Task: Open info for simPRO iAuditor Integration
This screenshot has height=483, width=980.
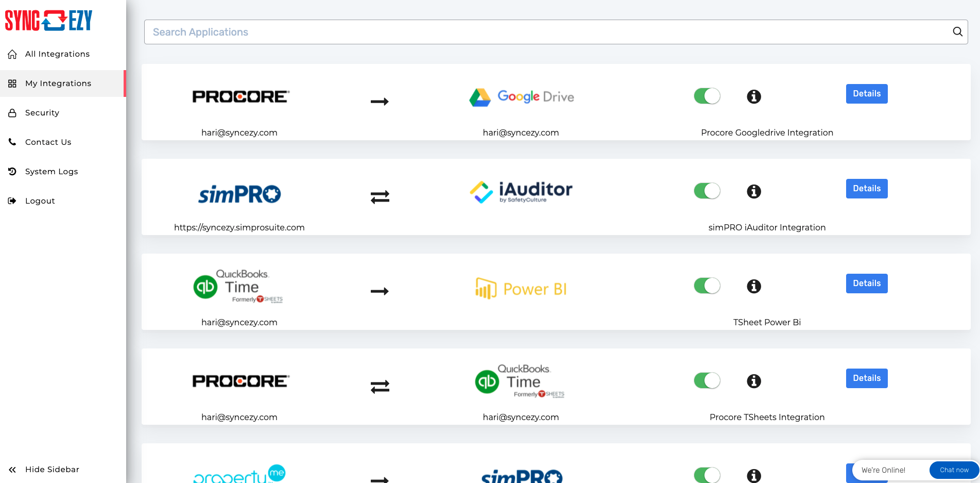Action: pos(753,191)
